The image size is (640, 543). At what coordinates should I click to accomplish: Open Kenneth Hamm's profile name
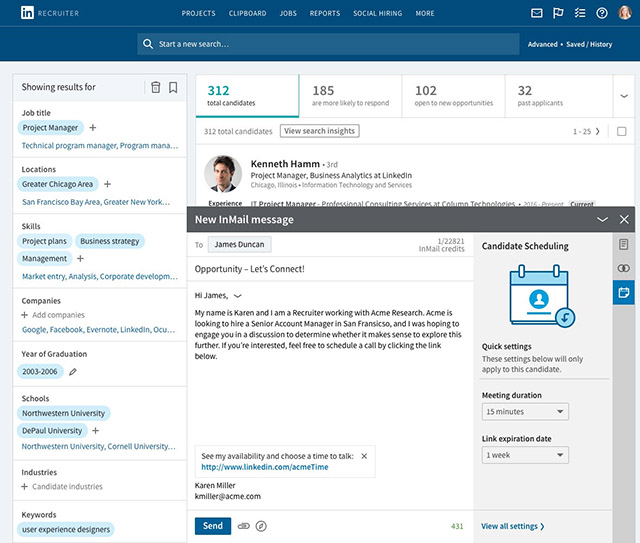[285, 164]
